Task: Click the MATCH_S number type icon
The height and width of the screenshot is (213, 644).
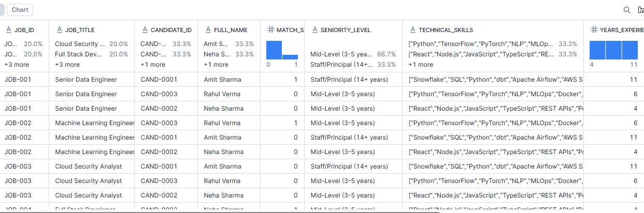Action: click(x=270, y=30)
